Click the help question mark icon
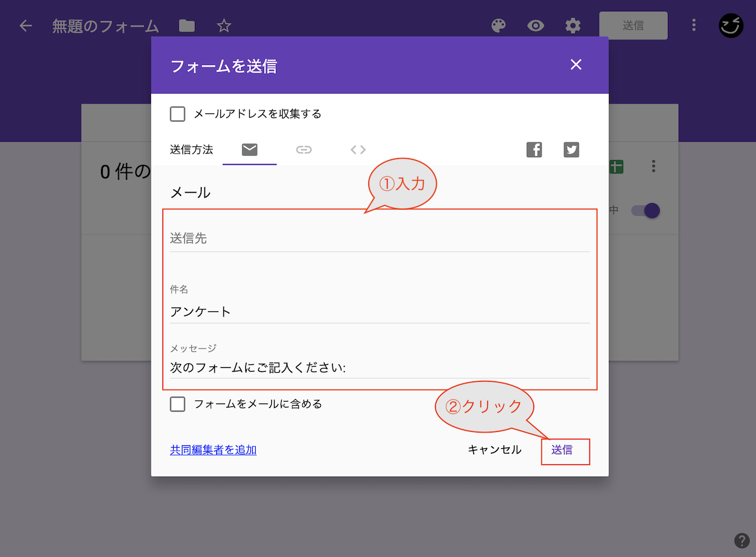 [x=742, y=540]
